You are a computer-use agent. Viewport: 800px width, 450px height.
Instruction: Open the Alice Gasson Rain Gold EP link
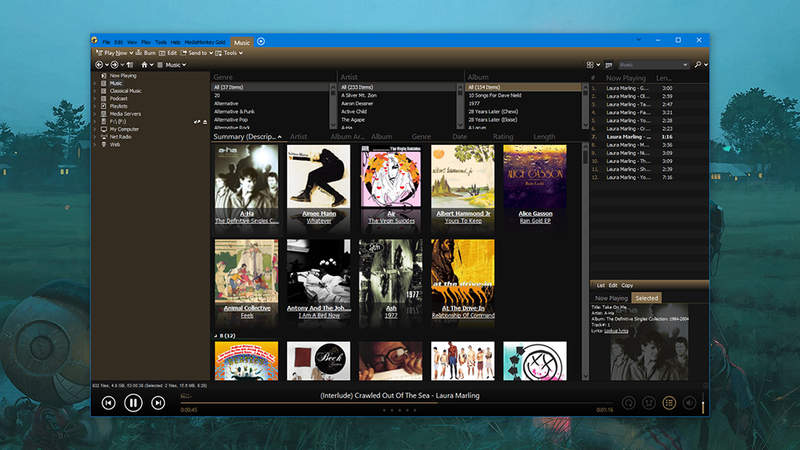coord(535,221)
